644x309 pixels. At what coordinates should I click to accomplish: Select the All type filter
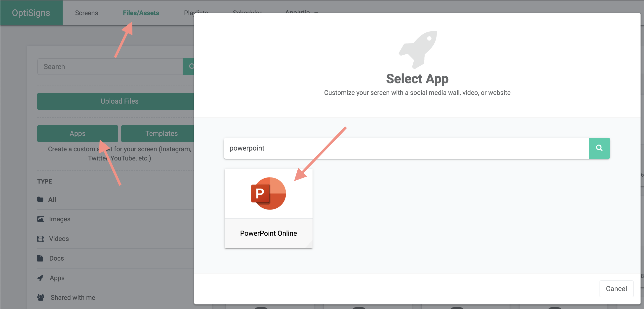point(52,199)
